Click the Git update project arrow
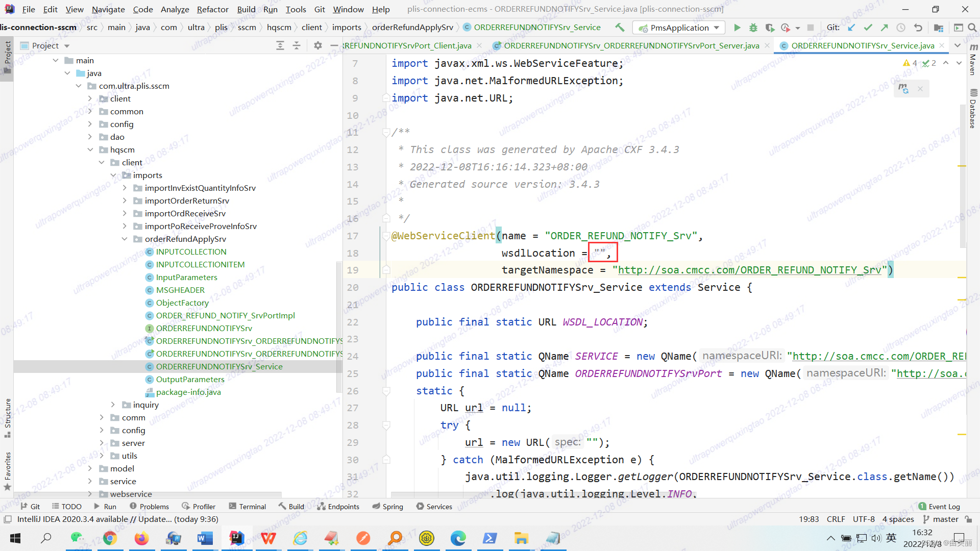The height and width of the screenshot is (551, 980). point(851,28)
